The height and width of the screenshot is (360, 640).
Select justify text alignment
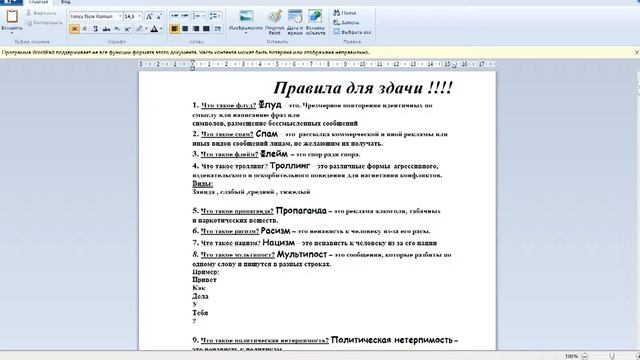[x=207, y=29]
